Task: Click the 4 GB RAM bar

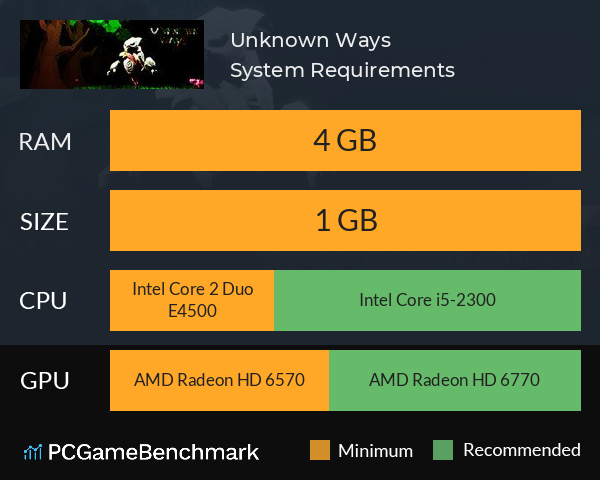Action: [345, 140]
